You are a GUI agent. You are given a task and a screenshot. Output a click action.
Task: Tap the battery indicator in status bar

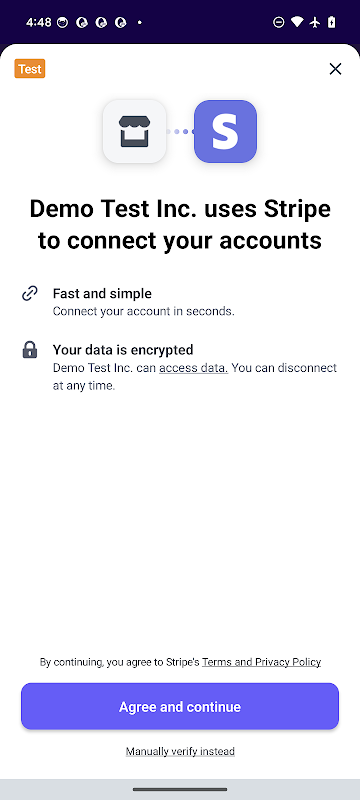point(332,22)
